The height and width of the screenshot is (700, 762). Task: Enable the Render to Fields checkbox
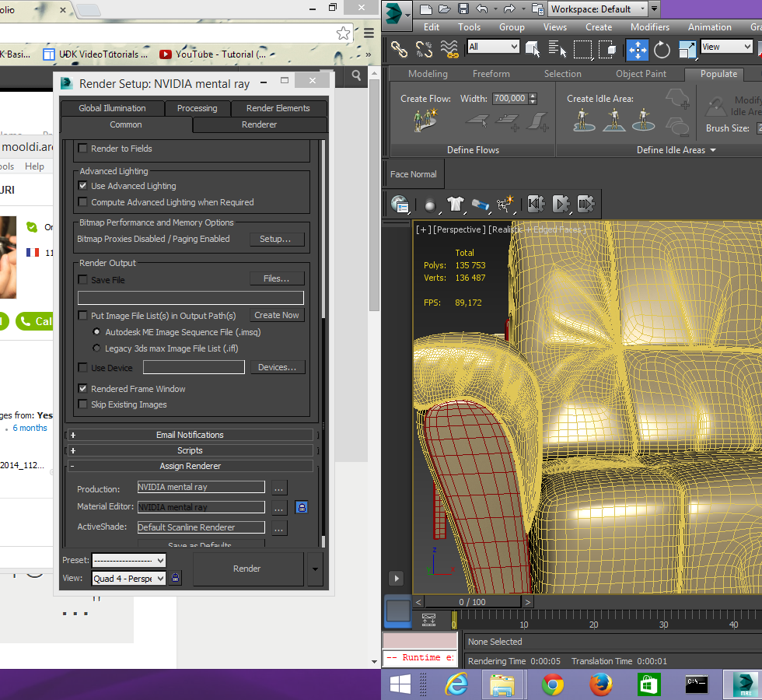tap(82, 149)
